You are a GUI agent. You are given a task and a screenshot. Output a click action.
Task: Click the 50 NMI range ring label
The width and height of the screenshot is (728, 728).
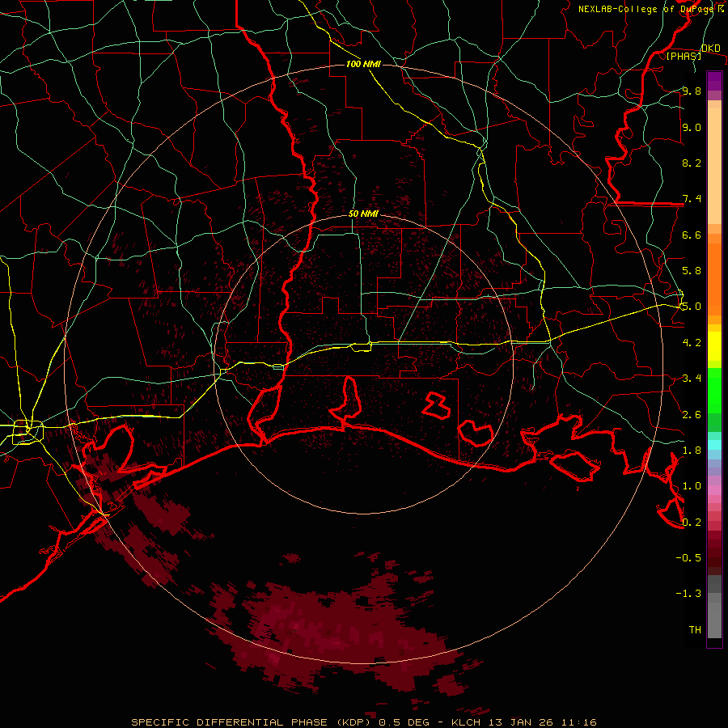363,214
